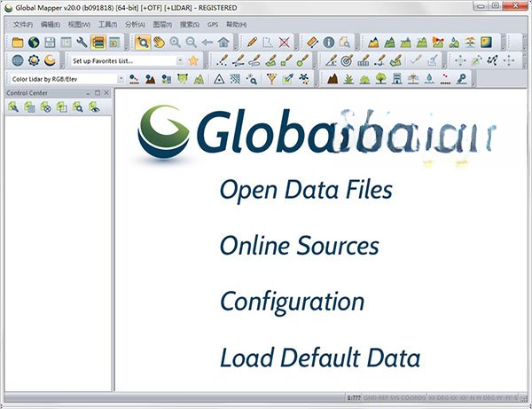This screenshot has width=532, height=409.
Task: Click the gear-shaped sun icon
Action: pyautogui.click(x=34, y=60)
